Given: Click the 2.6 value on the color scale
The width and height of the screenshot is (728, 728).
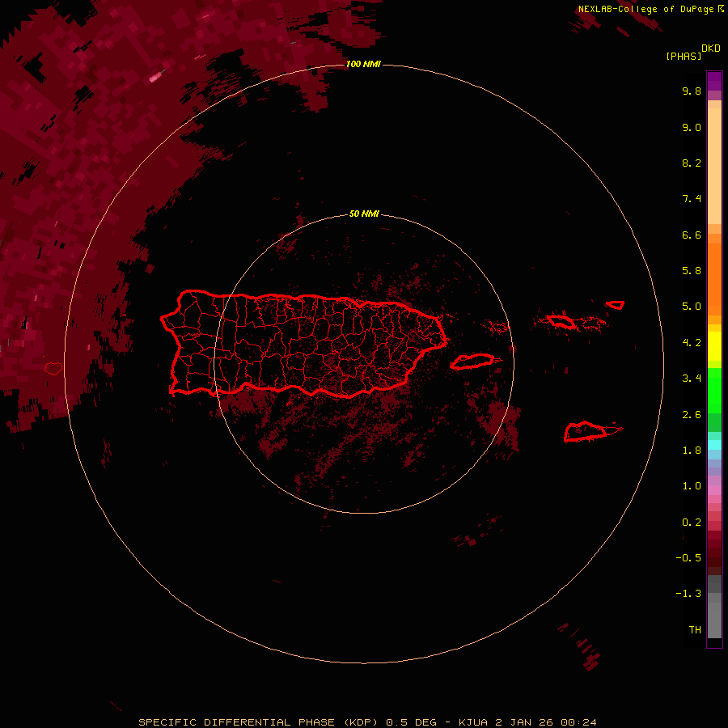Looking at the screenshot, I should coord(692,414).
